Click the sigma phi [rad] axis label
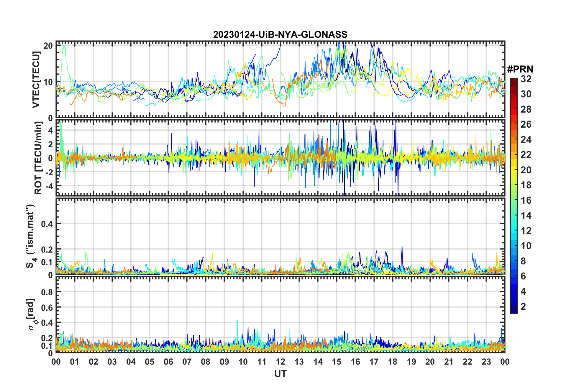 (32, 314)
